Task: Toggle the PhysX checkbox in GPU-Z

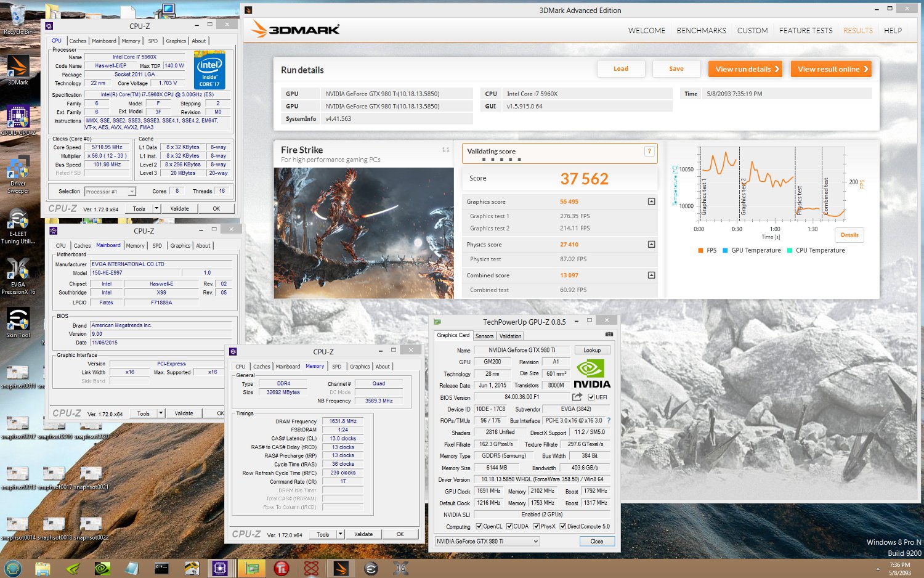Action: coord(537,526)
